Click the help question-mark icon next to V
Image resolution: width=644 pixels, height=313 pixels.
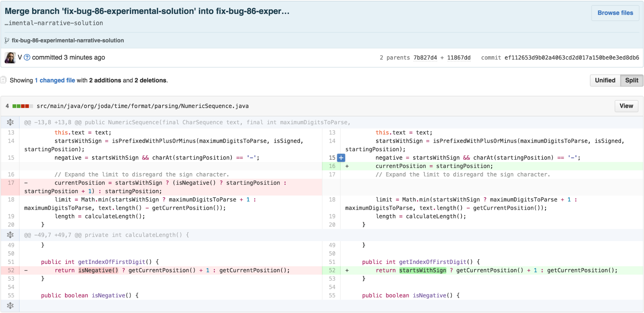point(27,57)
